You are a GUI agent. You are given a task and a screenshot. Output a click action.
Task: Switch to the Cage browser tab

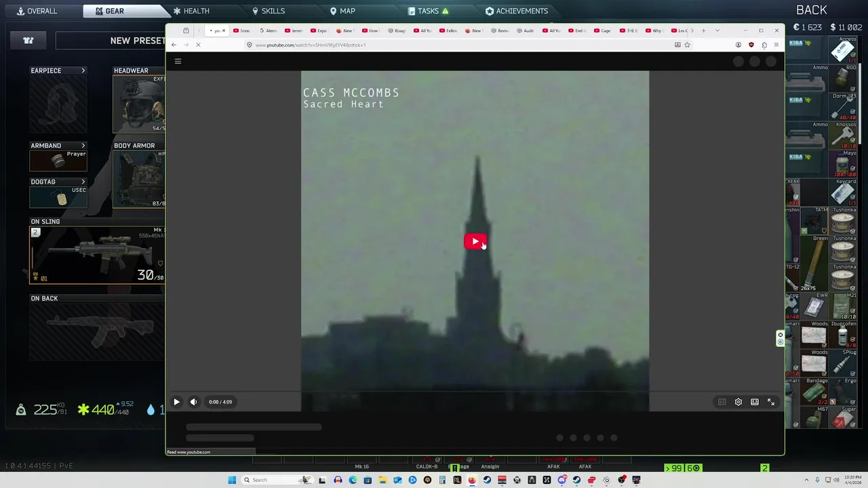(601, 30)
